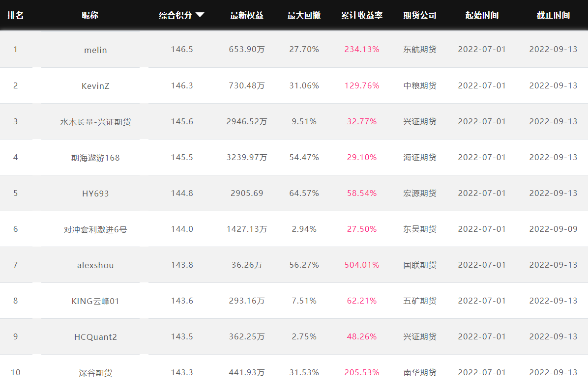The image size is (588, 389).
Task: Click the 441.93万 equity cell
Action: (247, 372)
